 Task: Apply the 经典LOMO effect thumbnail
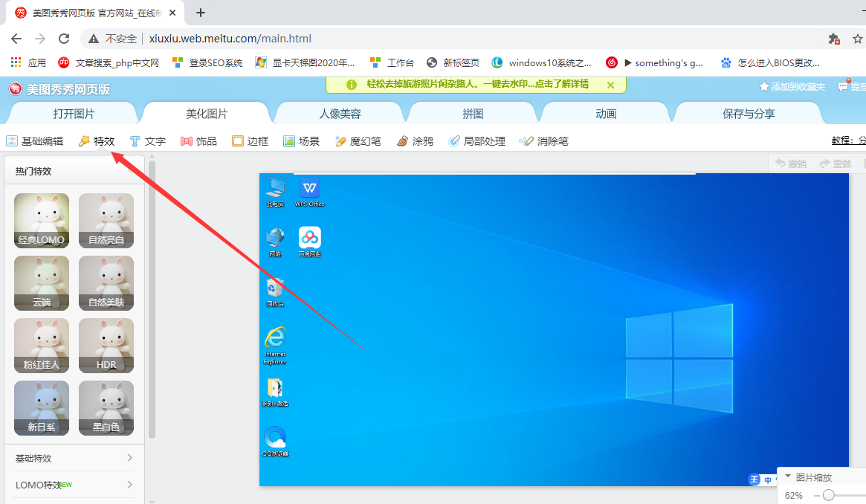[x=42, y=220]
